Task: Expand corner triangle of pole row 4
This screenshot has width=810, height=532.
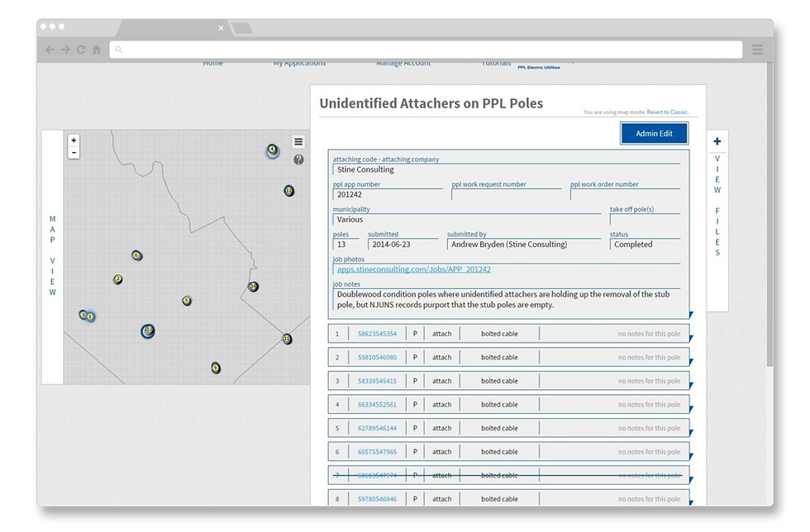Action: (x=691, y=410)
